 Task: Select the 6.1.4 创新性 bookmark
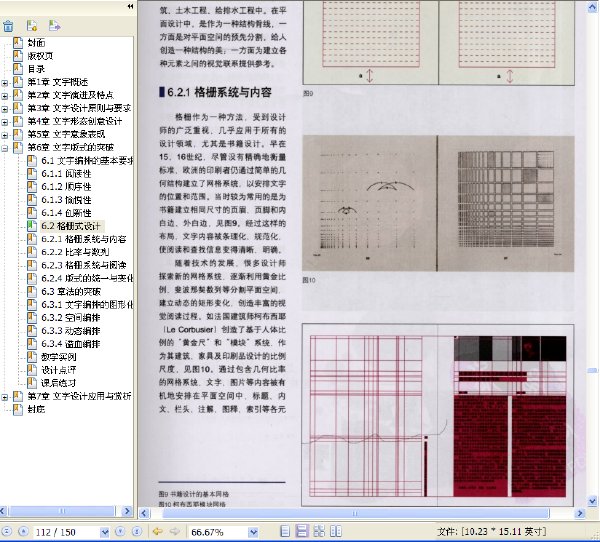tap(66, 213)
